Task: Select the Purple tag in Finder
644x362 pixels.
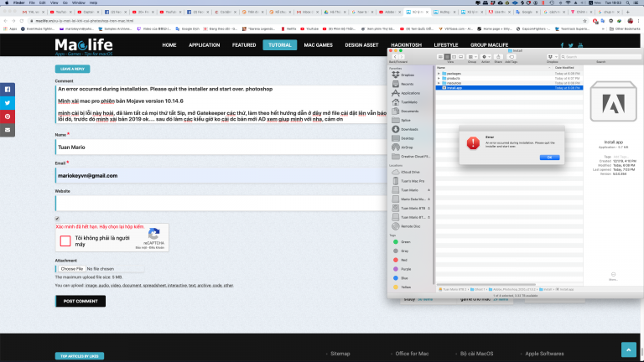Action: 402,269
